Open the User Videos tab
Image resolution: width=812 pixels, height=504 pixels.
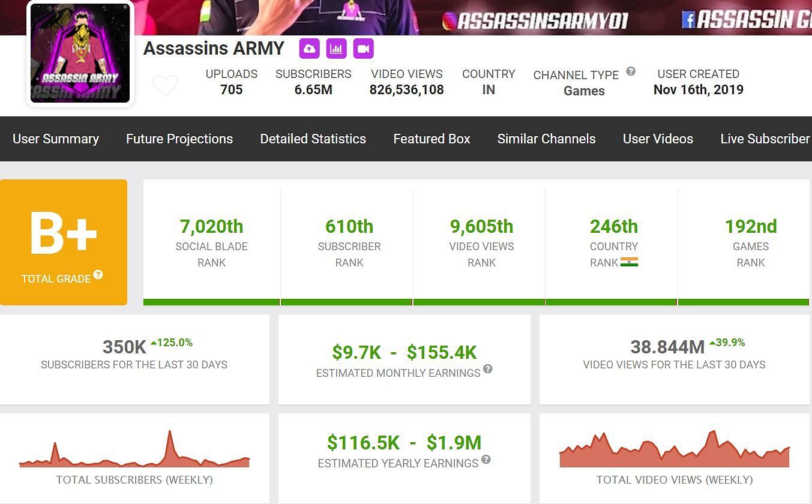[658, 139]
